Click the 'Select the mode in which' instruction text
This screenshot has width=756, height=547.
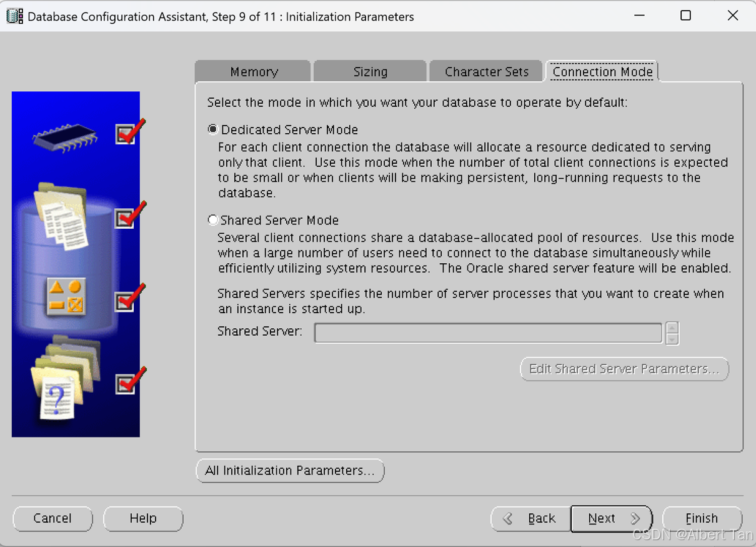point(417,103)
